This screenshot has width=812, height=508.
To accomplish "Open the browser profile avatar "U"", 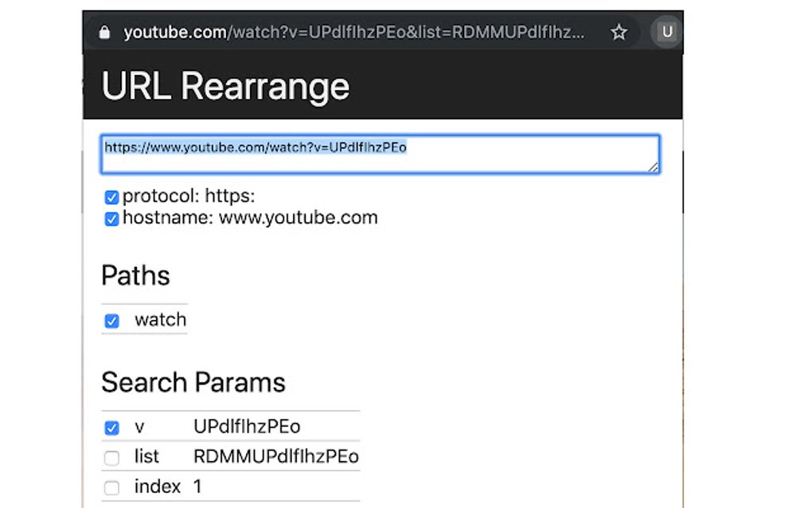I will click(x=666, y=32).
